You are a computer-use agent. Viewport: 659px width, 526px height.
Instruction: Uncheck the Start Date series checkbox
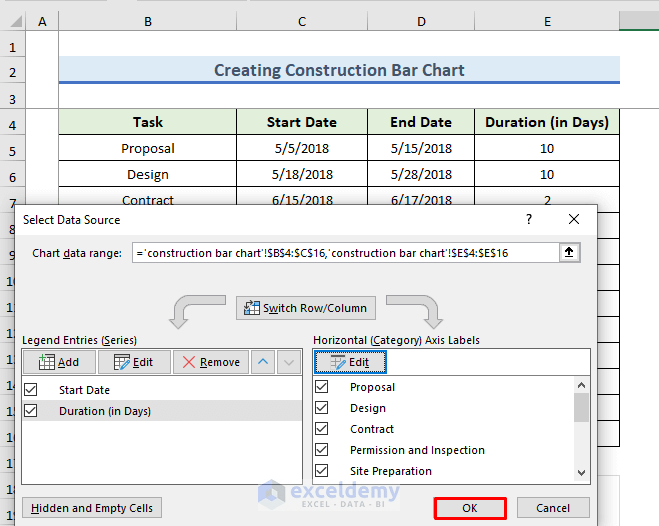point(31,389)
